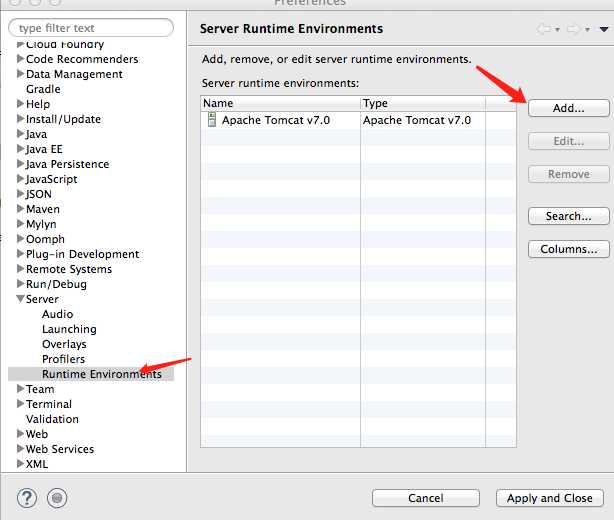Viewport: 614px width, 520px height.
Task: Click the Apache Tomcat v7.0 server icon
Action: pos(211,120)
